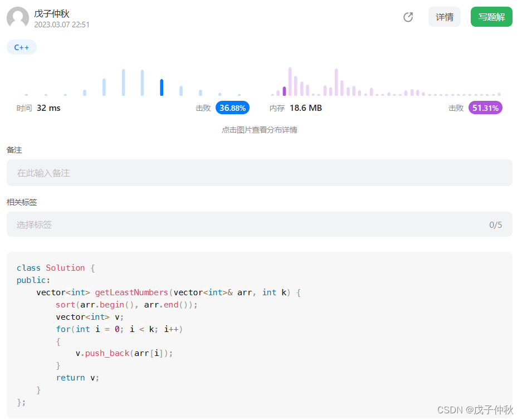
Task: Click the username 戊子仲秋
Action: pyautogui.click(x=52, y=13)
